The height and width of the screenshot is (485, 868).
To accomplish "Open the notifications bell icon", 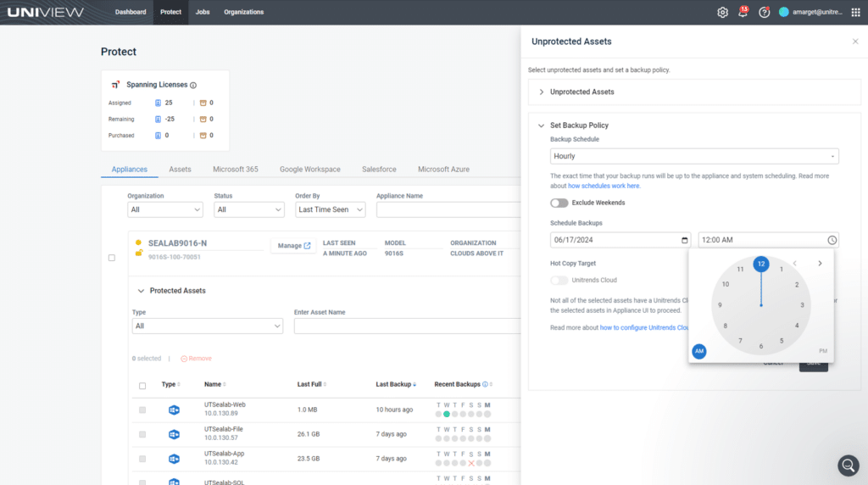I will (743, 12).
